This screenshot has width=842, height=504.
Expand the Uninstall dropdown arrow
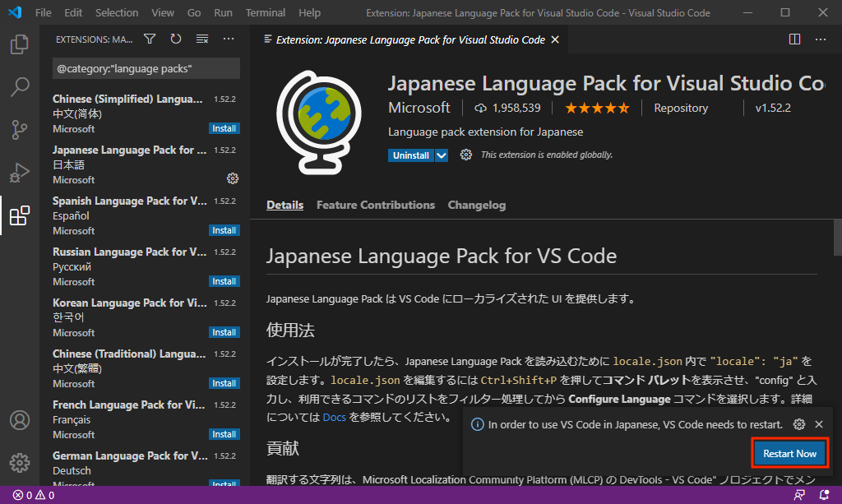[x=442, y=155]
